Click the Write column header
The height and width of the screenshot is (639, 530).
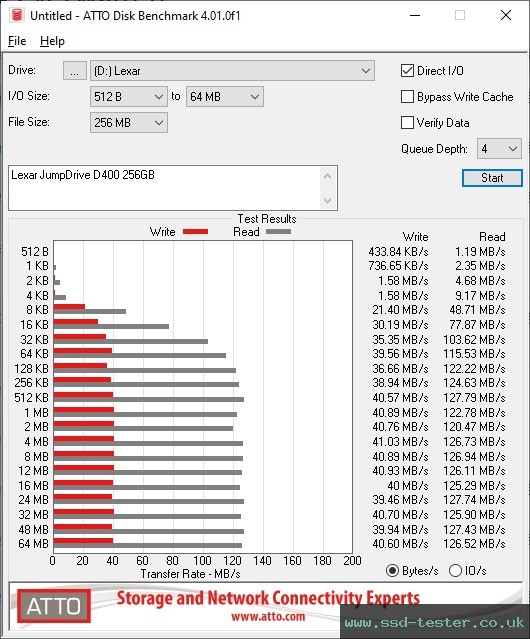pos(415,237)
